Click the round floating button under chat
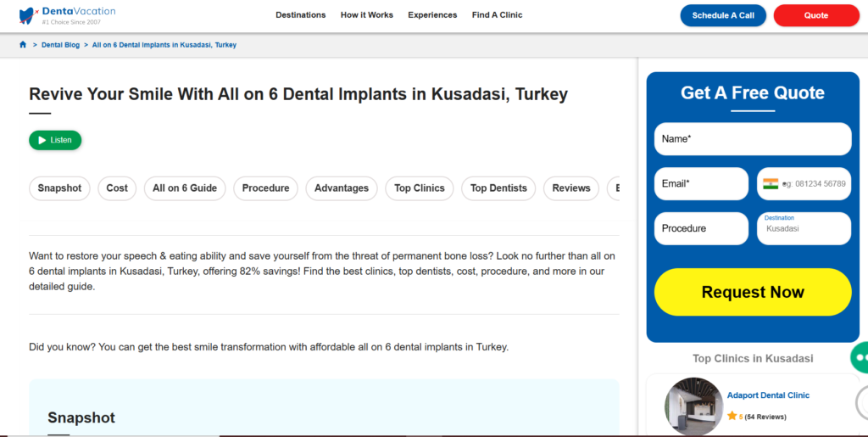Screen dimensions: 868x437 click(x=861, y=401)
